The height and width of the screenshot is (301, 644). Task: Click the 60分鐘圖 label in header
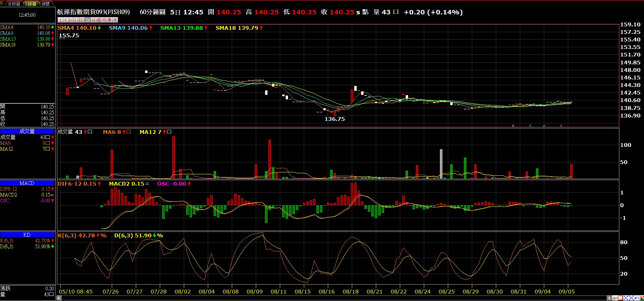tap(153, 12)
